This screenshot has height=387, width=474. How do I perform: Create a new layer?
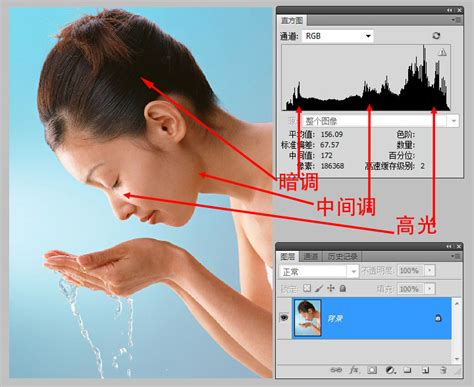pyautogui.click(x=425, y=370)
